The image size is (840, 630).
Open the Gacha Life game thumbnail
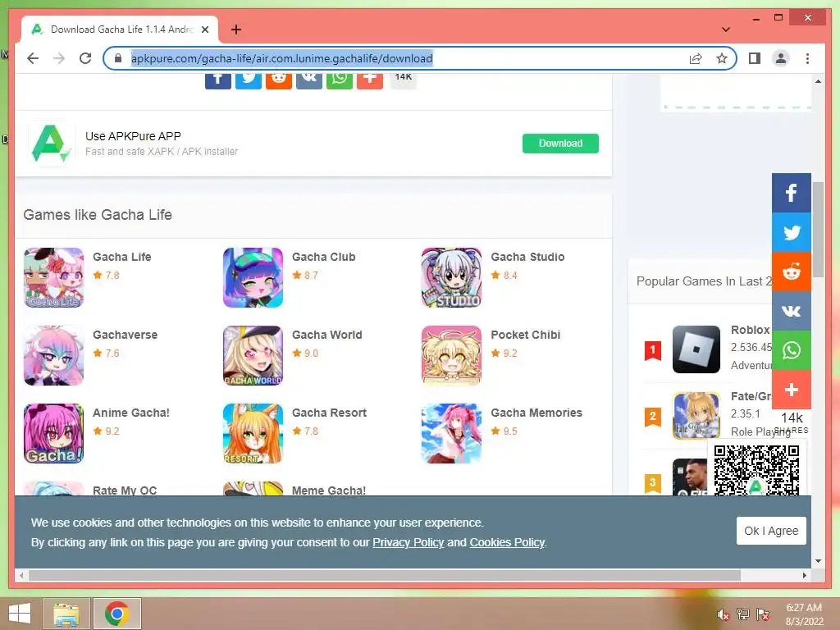coord(53,277)
